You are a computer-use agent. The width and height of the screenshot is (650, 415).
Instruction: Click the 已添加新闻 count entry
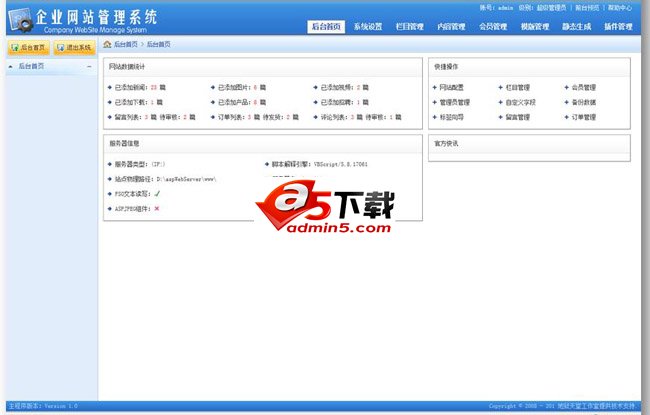tap(140, 87)
